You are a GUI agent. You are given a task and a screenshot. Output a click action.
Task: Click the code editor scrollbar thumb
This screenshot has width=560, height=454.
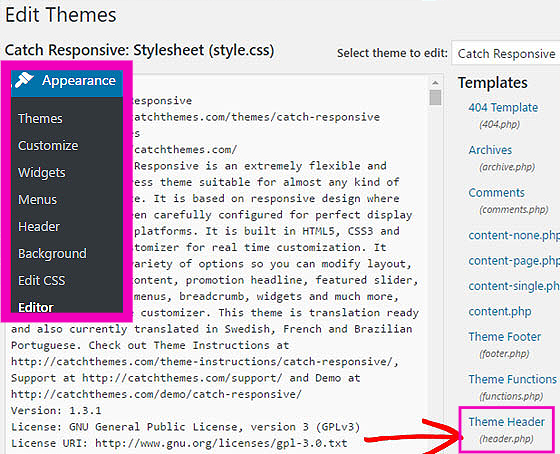click(435, 97)
